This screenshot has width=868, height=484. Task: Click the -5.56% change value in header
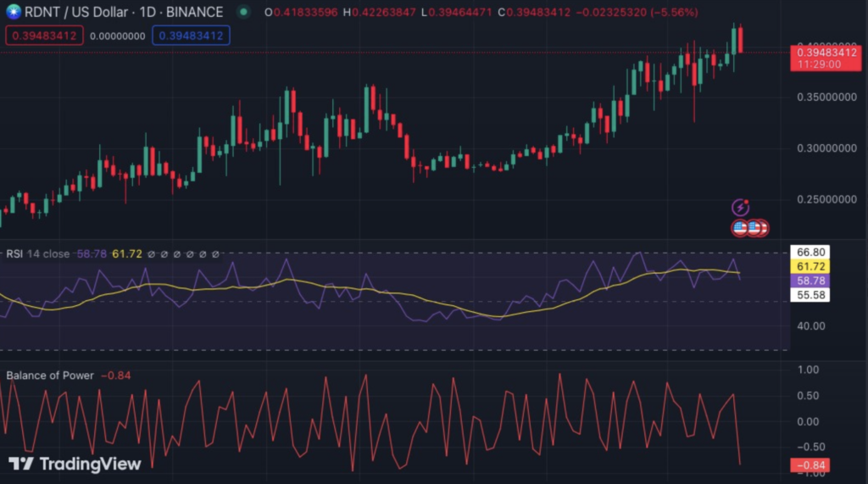tap(674, 12)
